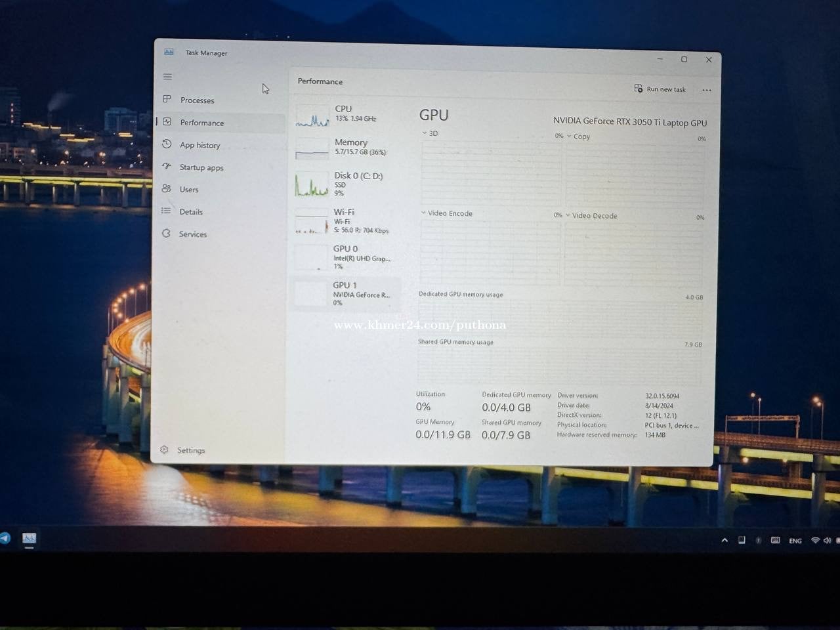The width and height of the screenshot is (840, 630).
Task: Select the App history clock icon
Action: pyautogui.click(x=167, y=144)
